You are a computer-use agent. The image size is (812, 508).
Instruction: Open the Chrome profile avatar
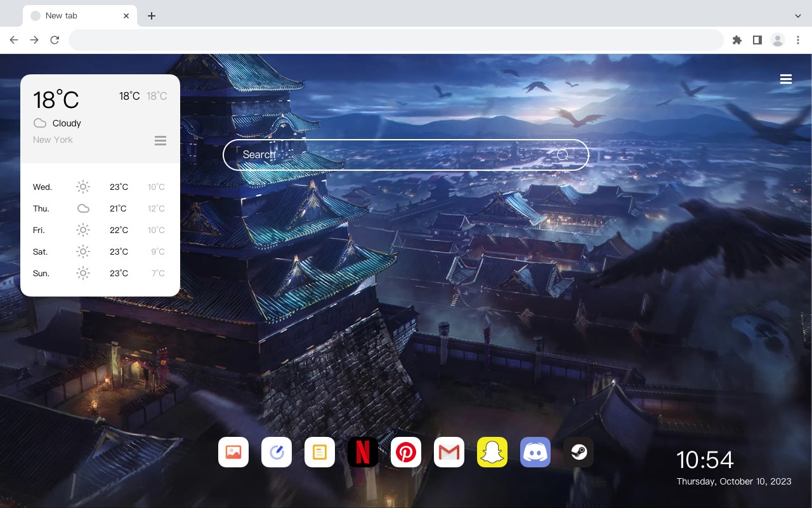778,40
